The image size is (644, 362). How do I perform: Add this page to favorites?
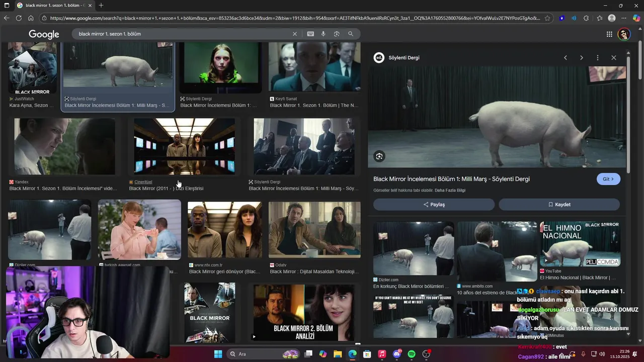[547, 18]
